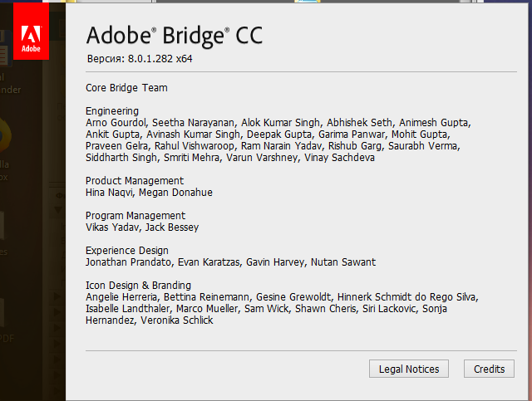Click the name Megan Donahue
This screenshot has height=401, width=532.
175,192
